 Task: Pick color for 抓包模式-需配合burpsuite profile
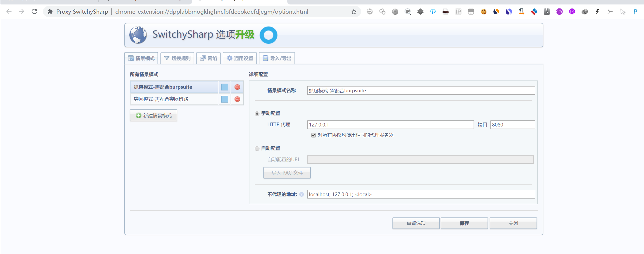pyautogui.click(x=225, y=87)
